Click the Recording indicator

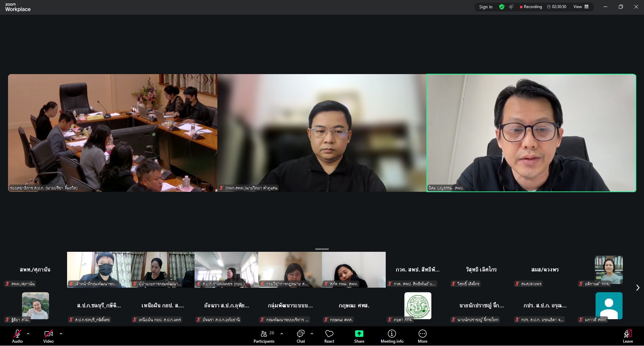coord(531,7)
